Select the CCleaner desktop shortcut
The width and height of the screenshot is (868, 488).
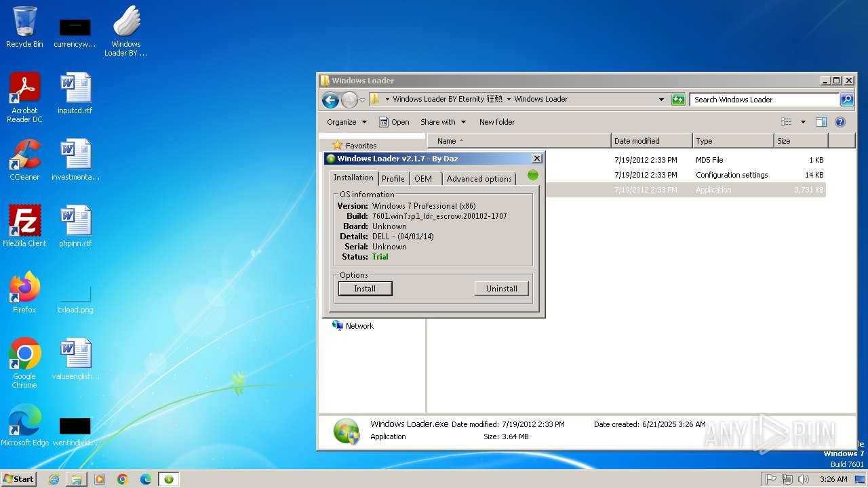(x=24, y=160)
